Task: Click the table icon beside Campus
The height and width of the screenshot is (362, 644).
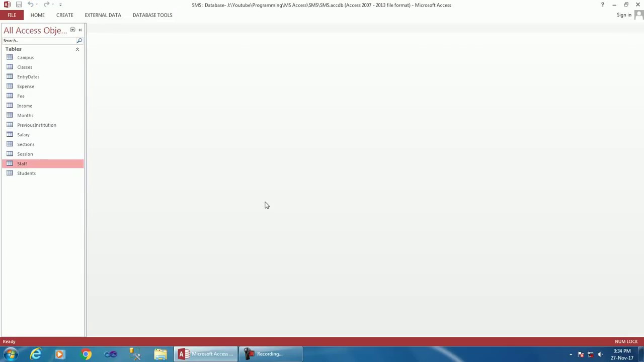Action: [x=10, y=57]
